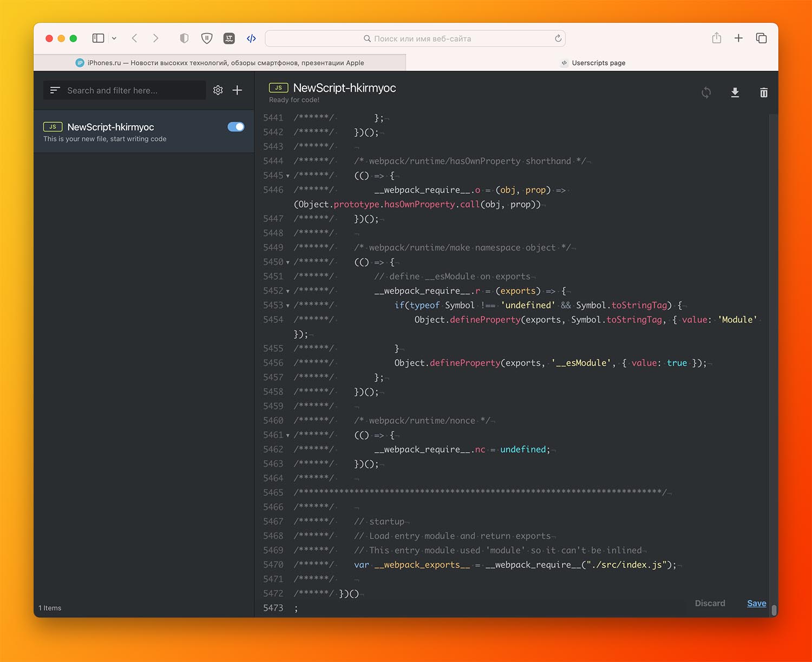Switch to the iPhones.ru tab

(219, 63)
